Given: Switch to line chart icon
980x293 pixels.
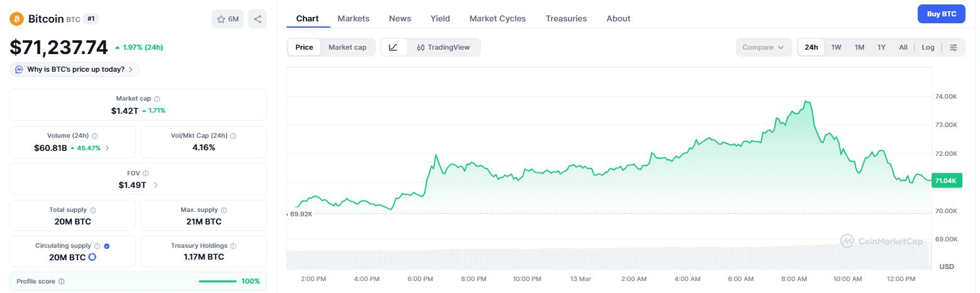Looking at the screenshot, I should (393, 47).
